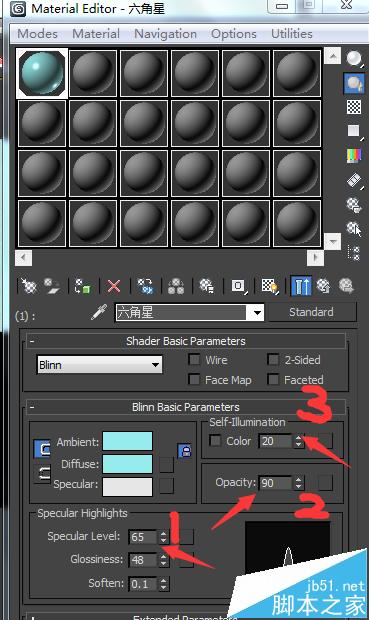This screenshot has width=369, height=620.
Task: Enable the Face Map checkbox
Action: [194, 379]
